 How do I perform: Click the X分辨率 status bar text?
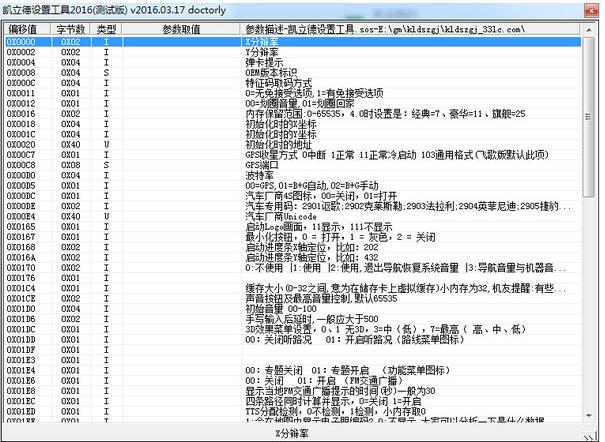click(x=292, y=433)
